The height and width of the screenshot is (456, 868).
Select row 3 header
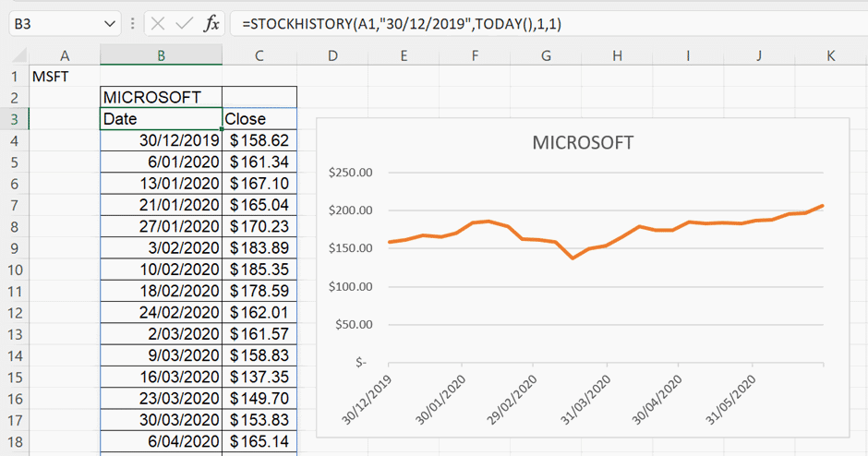tap(15, 118)
